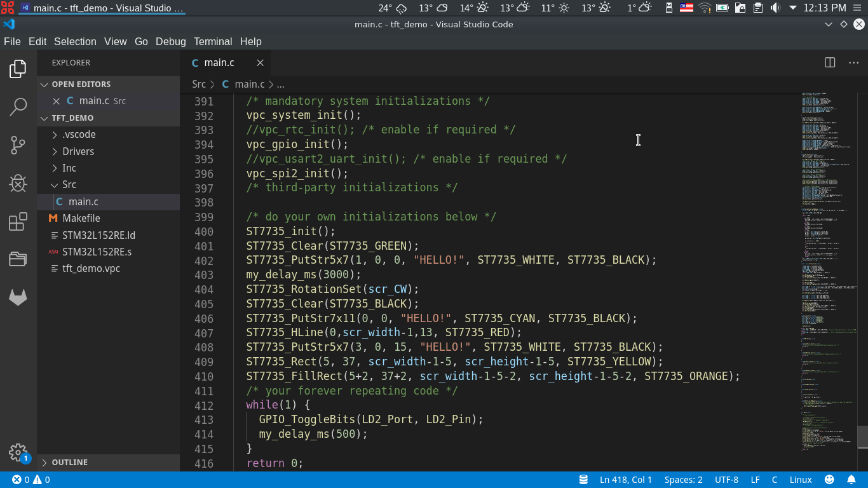Open the Manage gear icon
This screenshot has width=868, height=488.
[x=18, y=452]
